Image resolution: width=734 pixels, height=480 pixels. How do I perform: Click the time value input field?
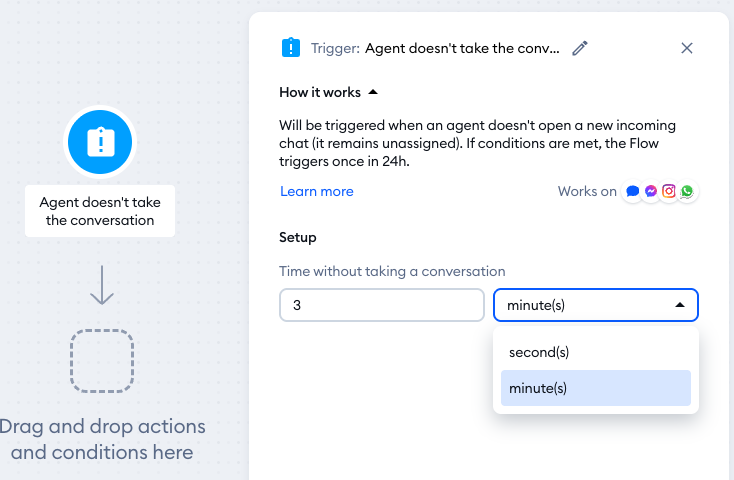click(x=381, y=305)
